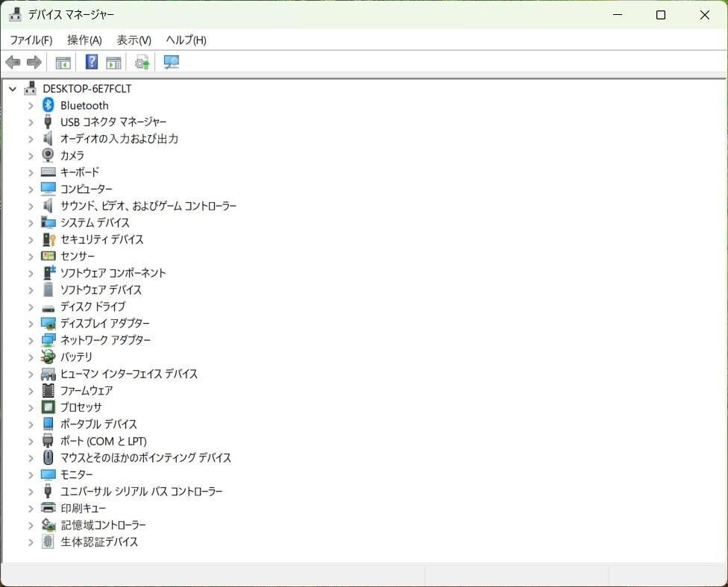Select the プロセッサ CPU icon
The image size is (728, 587).
point(48,407)
